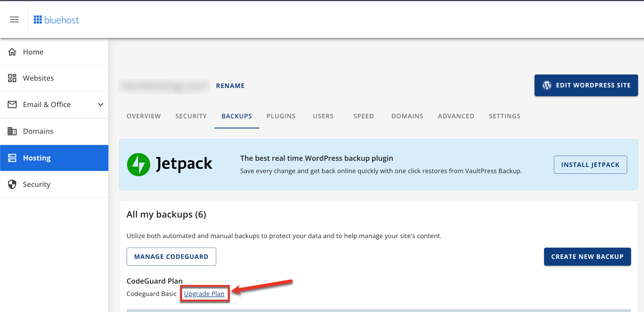
Task: Select Hosting in the sidebar
Action: 54,158
